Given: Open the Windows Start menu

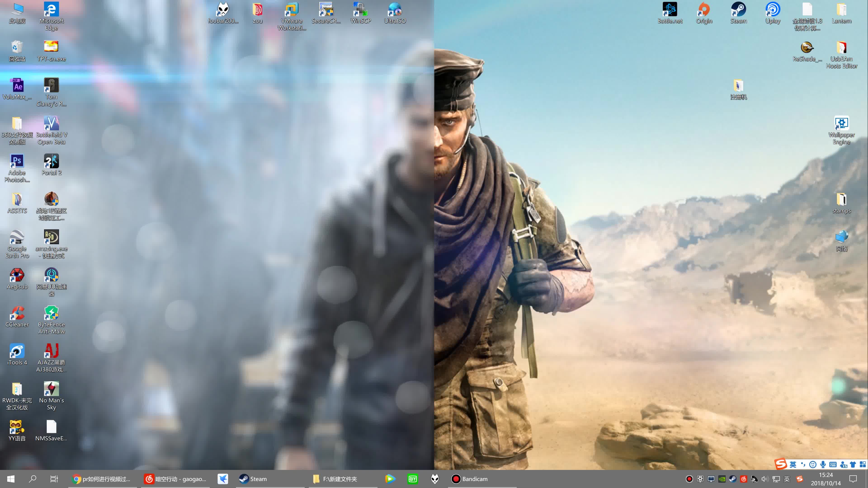Looking at the screenshot, I should click(11, 479).
